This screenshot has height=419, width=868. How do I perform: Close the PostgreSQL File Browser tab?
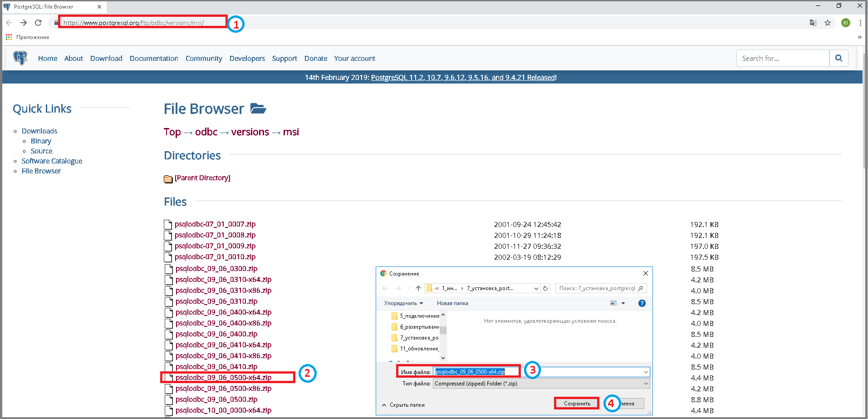pyautogui.click(x=99, y=7)
